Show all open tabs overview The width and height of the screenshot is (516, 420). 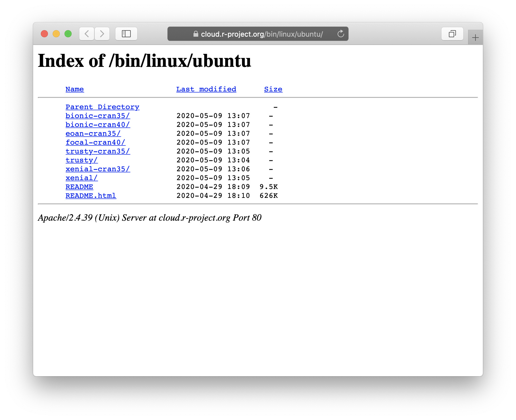click(x=452, y=34)
